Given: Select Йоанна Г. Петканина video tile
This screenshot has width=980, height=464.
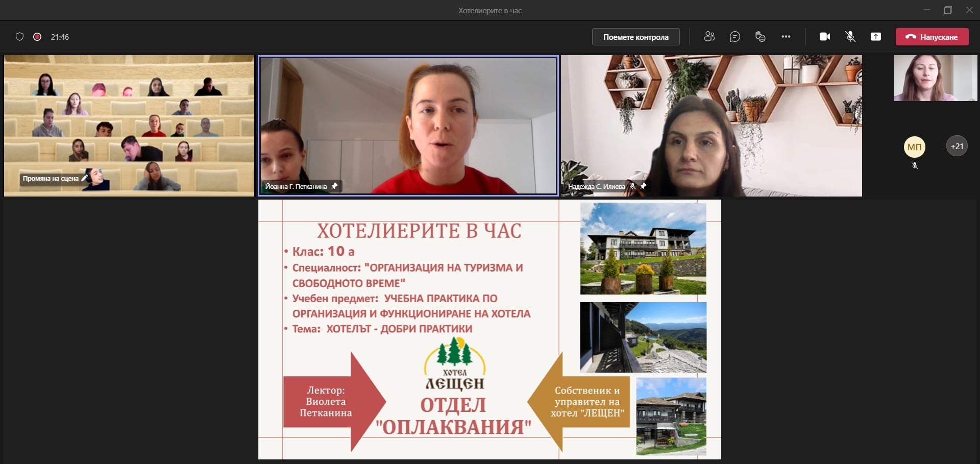Looking at the screenshot, I should tap(408, 125).
